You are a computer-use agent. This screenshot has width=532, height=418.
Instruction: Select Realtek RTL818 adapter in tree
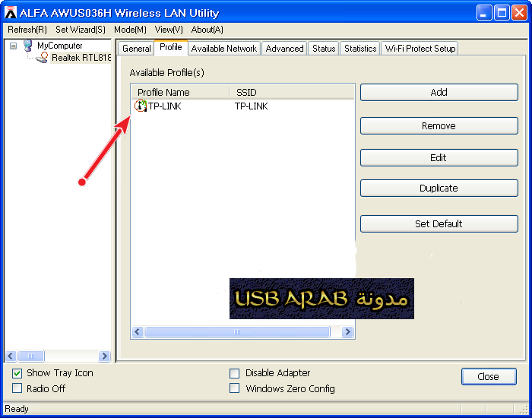[x=81, y=58]
